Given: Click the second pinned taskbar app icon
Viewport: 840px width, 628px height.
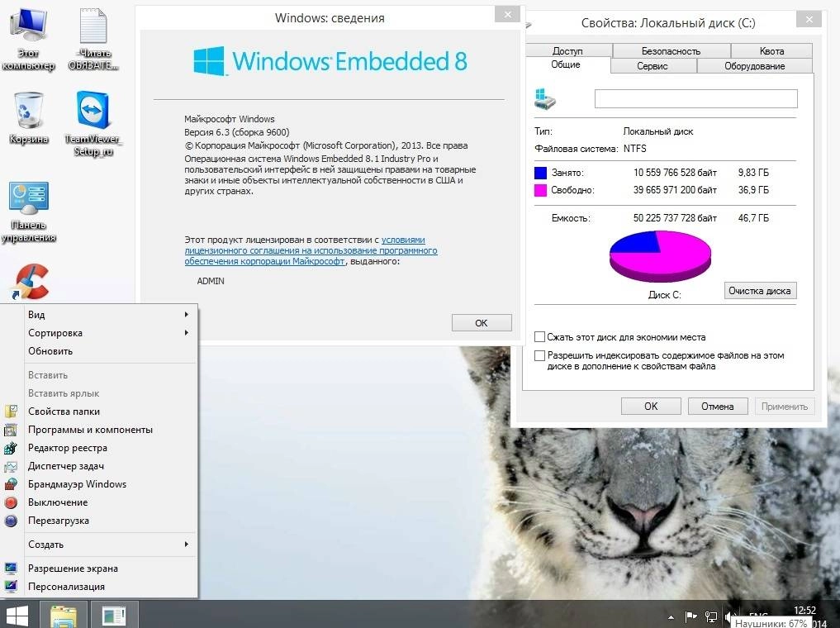Looking at the screenshot, I should [x=114, y=615].
